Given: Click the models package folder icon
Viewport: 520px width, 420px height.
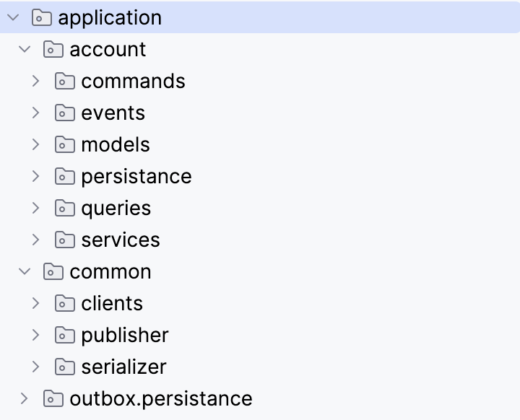Looking at the screenshot, I should coord(65,145).
